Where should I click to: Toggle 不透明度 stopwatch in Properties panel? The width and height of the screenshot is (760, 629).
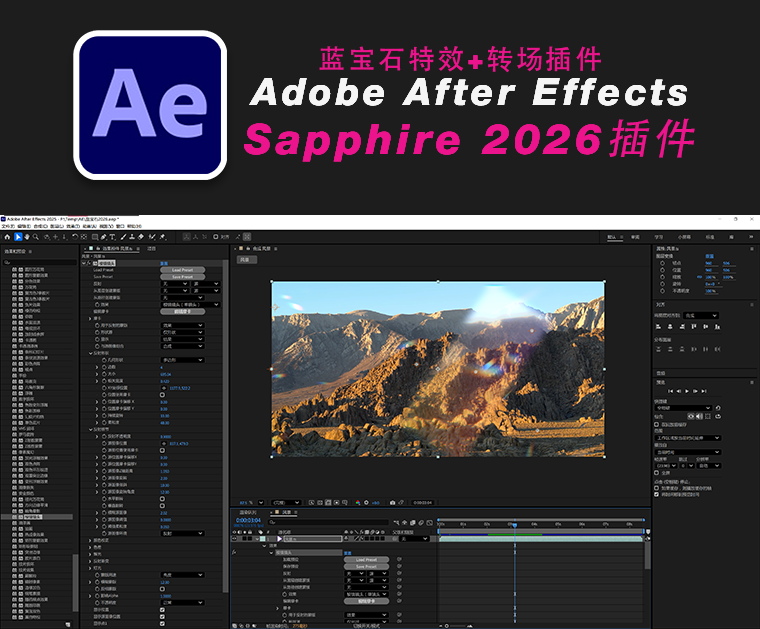pyautogui.click(x=663, y=291)
